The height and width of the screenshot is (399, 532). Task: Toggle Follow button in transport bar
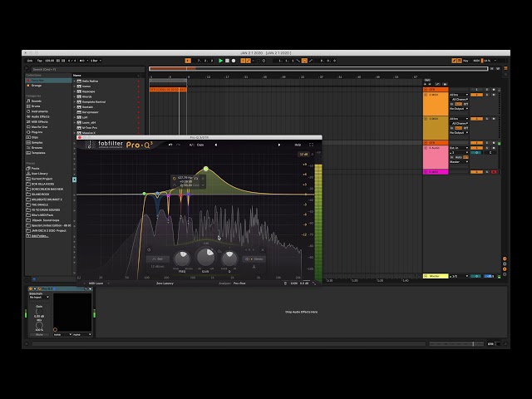(x=188, y=61)
